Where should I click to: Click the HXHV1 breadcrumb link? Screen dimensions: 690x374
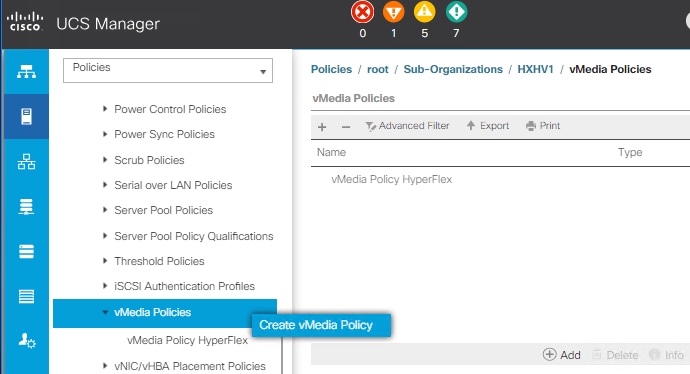coord(535,70)
